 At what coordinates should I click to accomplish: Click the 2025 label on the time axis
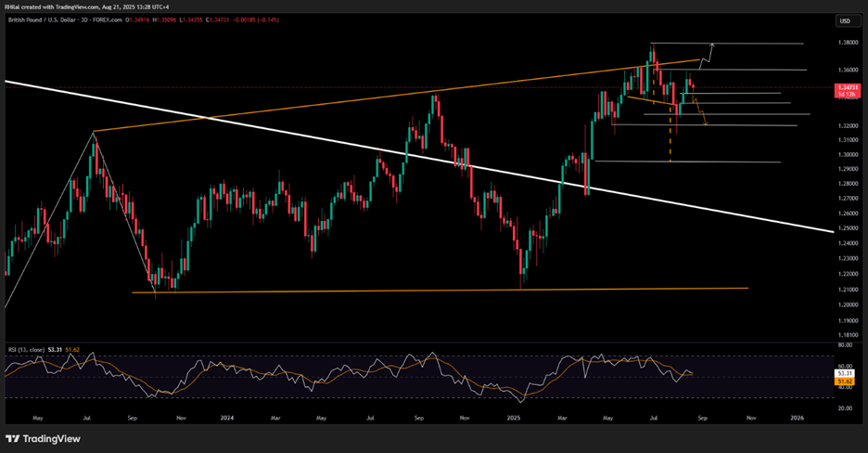coord(514,418)
